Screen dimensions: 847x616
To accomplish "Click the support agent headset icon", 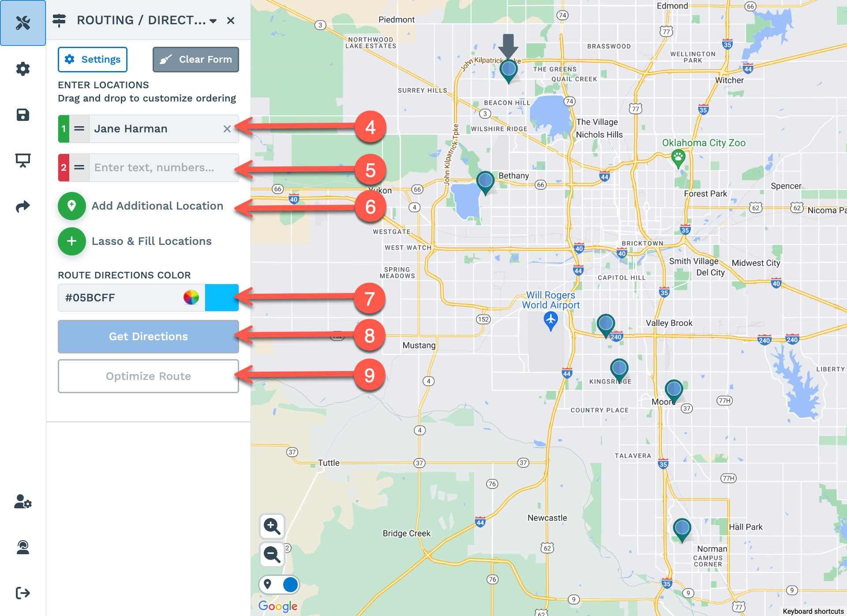I will coord(23,547).
